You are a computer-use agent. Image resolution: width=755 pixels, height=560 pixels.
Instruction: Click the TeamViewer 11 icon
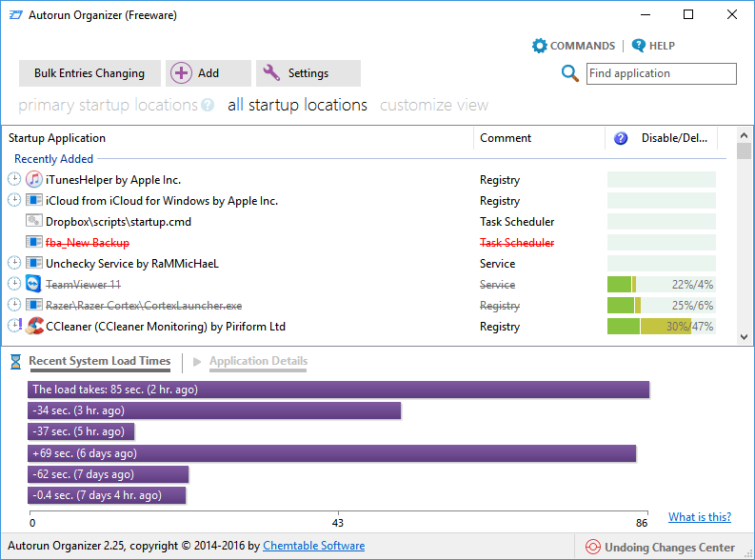[x=34, y=285]
